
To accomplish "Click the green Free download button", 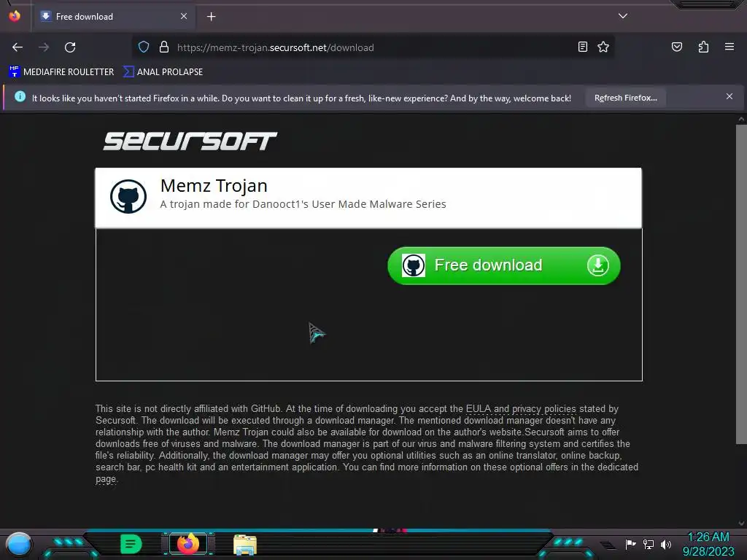I will tap(504, 265).
